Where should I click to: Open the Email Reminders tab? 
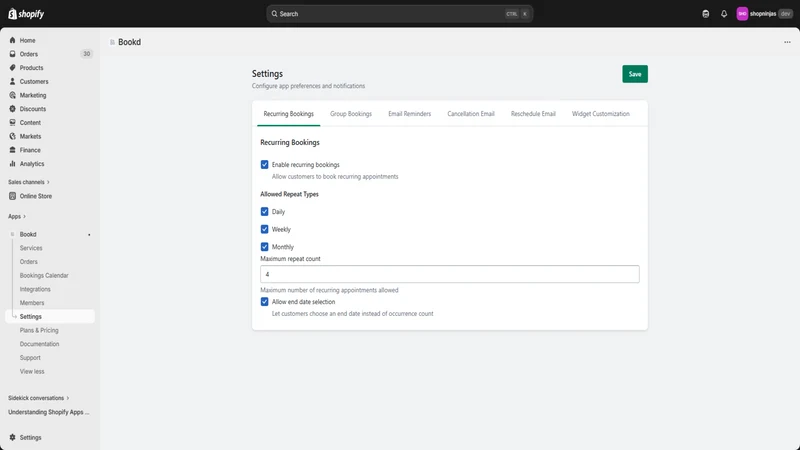[x=410, y=114]
